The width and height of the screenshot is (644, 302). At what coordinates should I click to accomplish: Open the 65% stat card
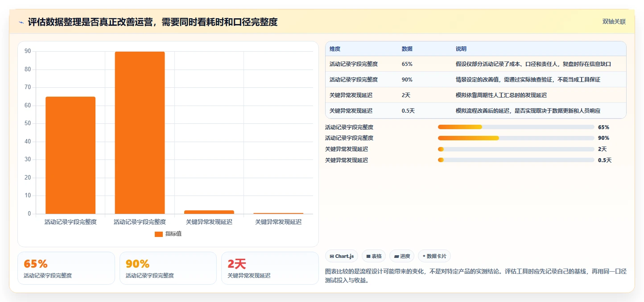(66, 268)
